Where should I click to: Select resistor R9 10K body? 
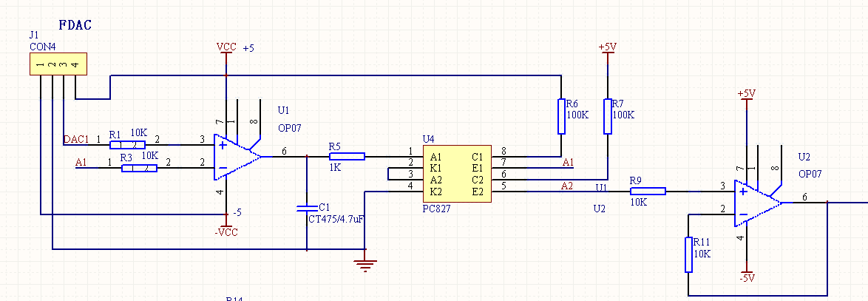coord(648,192)
